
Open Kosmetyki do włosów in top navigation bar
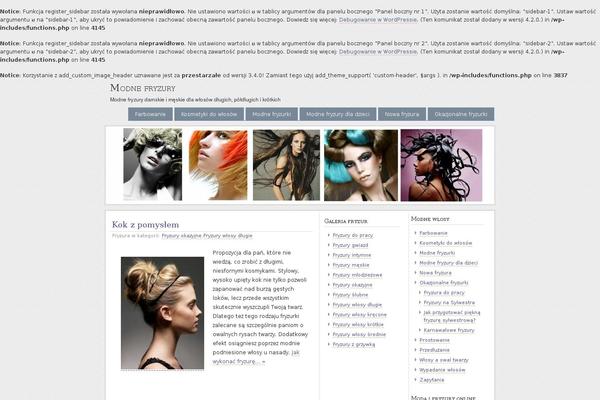point(209,114)
